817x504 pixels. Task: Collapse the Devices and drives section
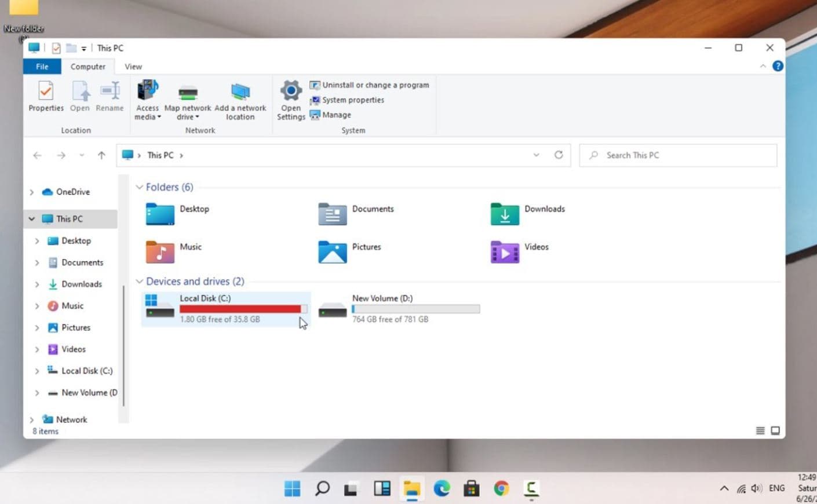[139, 282]
